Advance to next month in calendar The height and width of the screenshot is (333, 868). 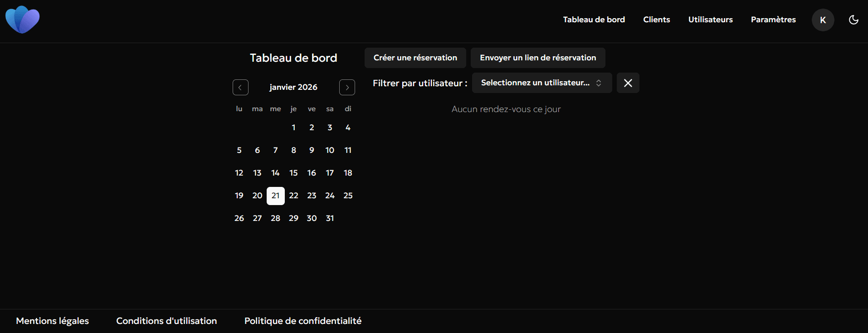(x=347, y=87)
